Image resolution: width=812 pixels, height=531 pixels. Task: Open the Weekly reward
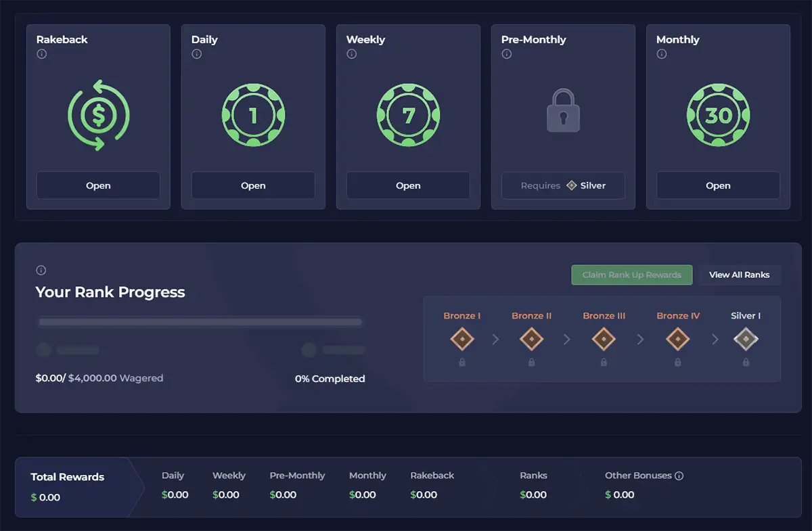[x=408, y=185]
